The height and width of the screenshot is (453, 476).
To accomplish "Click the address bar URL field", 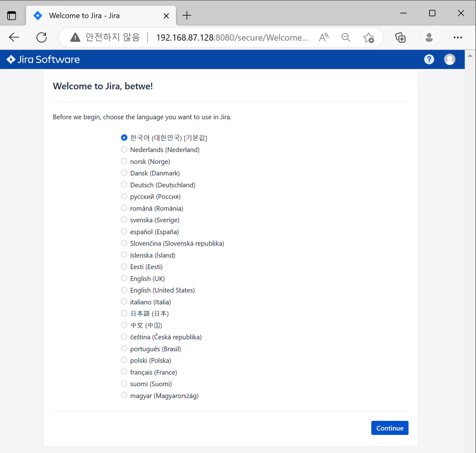I will [232, 37].
